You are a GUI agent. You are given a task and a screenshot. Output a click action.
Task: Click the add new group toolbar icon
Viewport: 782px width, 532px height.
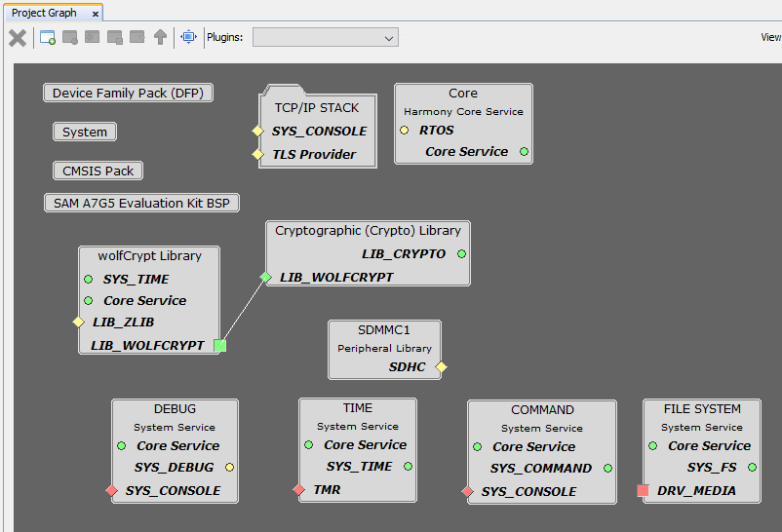(48, 37)
